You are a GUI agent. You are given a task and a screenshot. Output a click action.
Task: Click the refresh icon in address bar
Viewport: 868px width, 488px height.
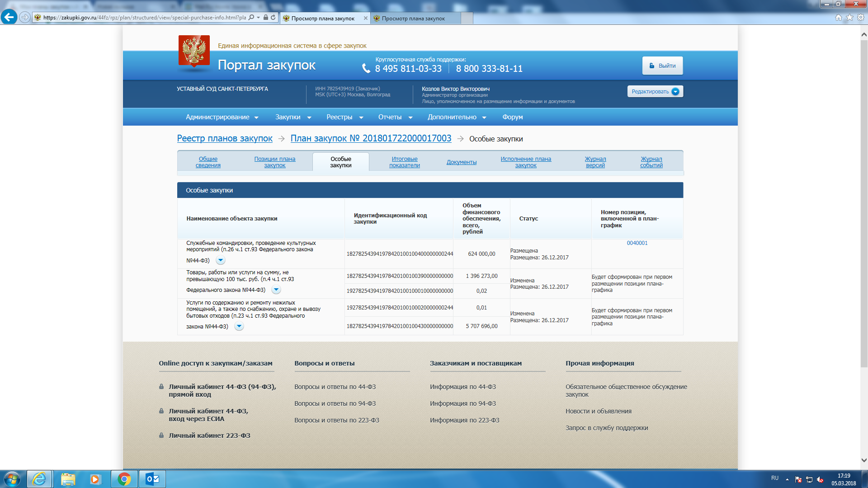coord(273,18)
